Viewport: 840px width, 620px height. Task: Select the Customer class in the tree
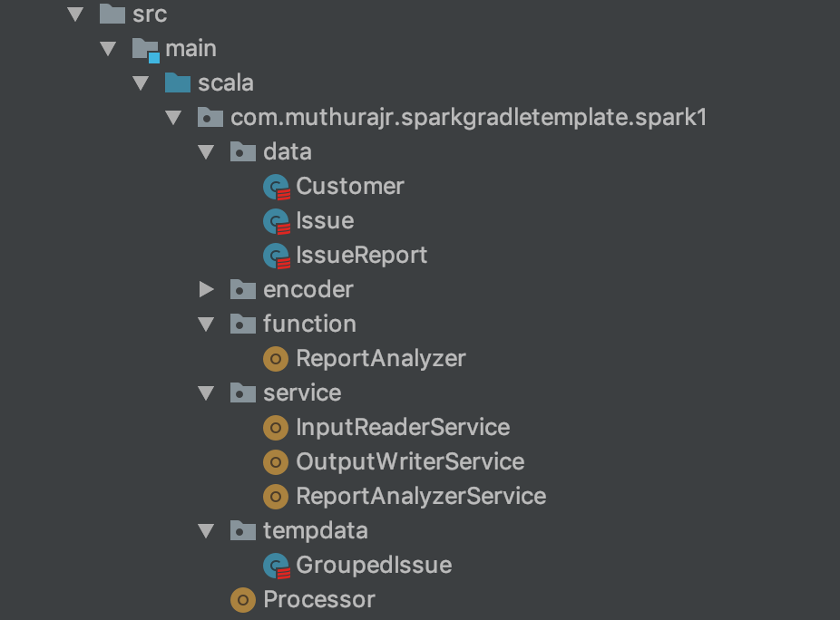click(x=349, y=186)
